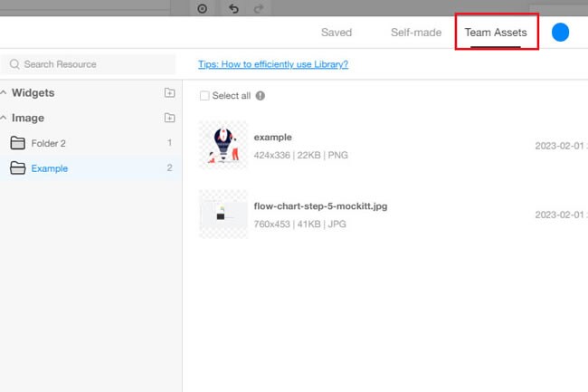Switch to the Saved tab
This screenshot has width=588, height=392.
[337, 33]
